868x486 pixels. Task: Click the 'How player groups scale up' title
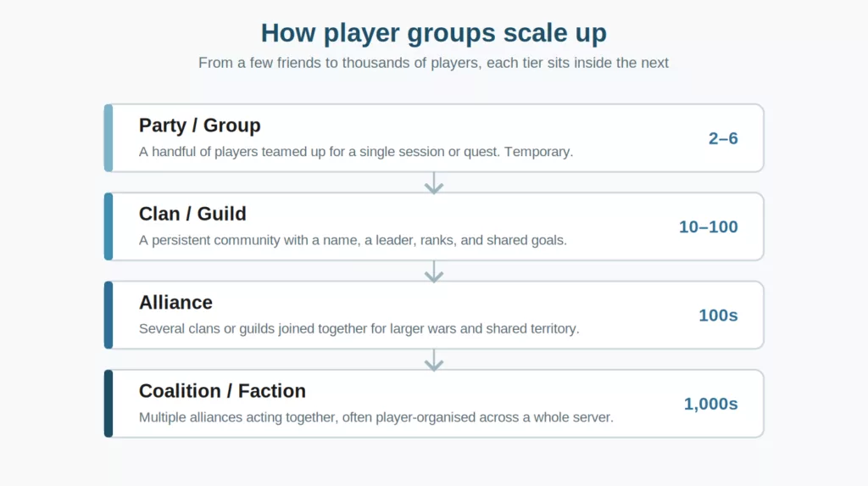433,33
